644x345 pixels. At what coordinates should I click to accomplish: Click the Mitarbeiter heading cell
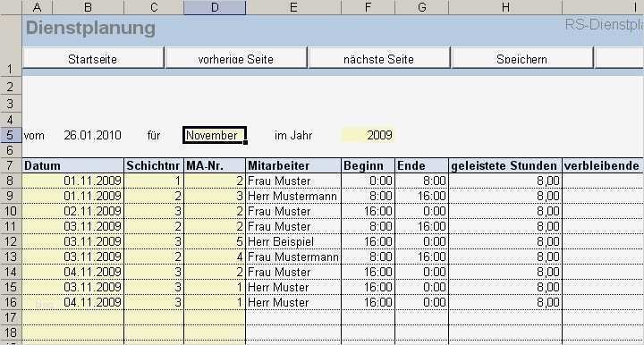point(293,165)
